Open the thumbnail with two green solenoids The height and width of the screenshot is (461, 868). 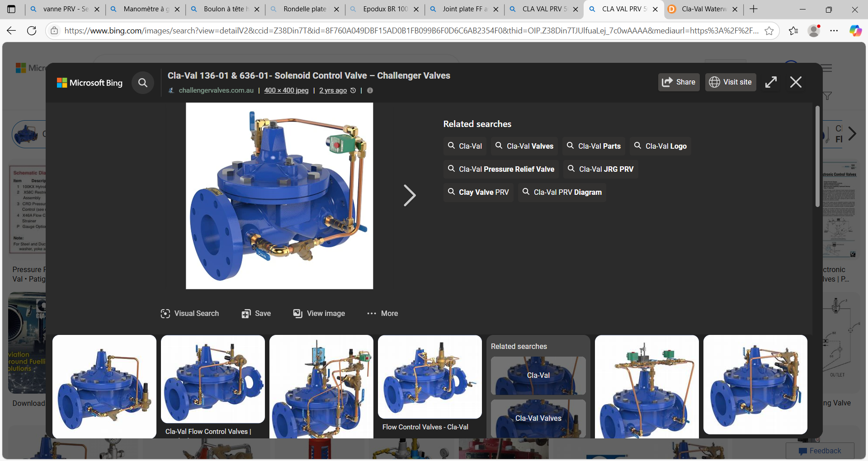coord(647,386)
